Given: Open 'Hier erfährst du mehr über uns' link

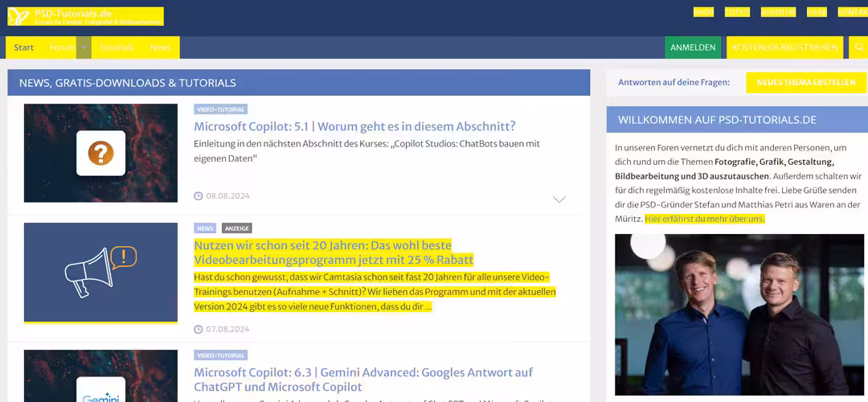Looking at the screenshot, I should pos(705,219).
